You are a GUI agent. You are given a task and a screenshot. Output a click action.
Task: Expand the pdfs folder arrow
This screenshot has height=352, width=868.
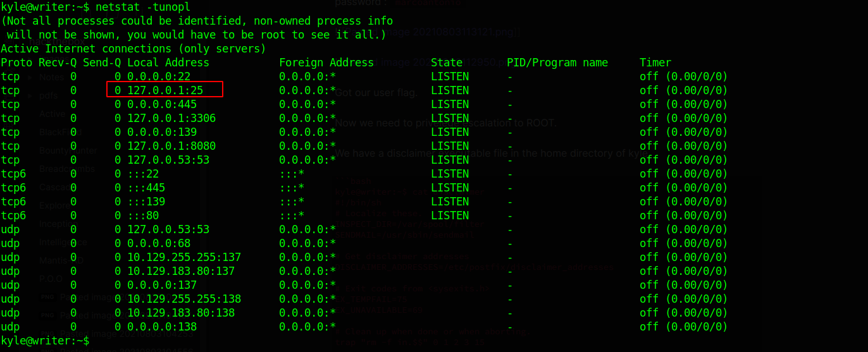pyautogui.click(x=30, y=96)
